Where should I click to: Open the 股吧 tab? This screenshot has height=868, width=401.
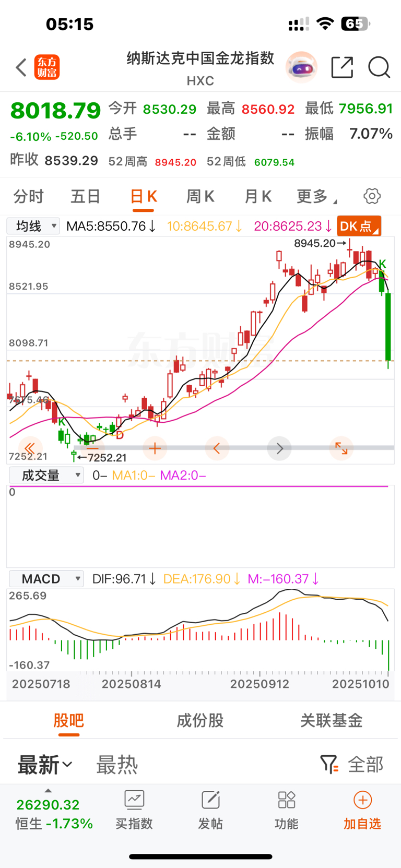coord(69,720)
